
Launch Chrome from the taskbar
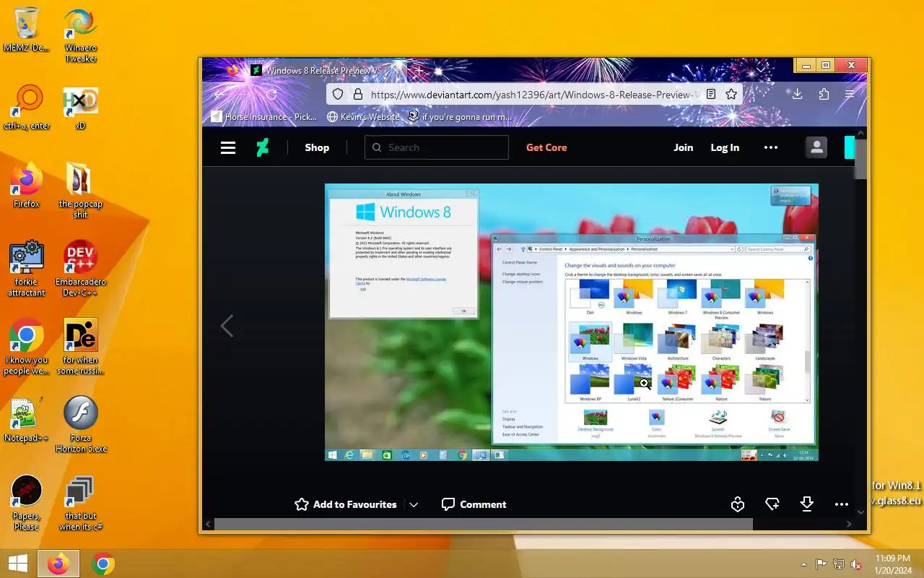click(x=103, y=564)
